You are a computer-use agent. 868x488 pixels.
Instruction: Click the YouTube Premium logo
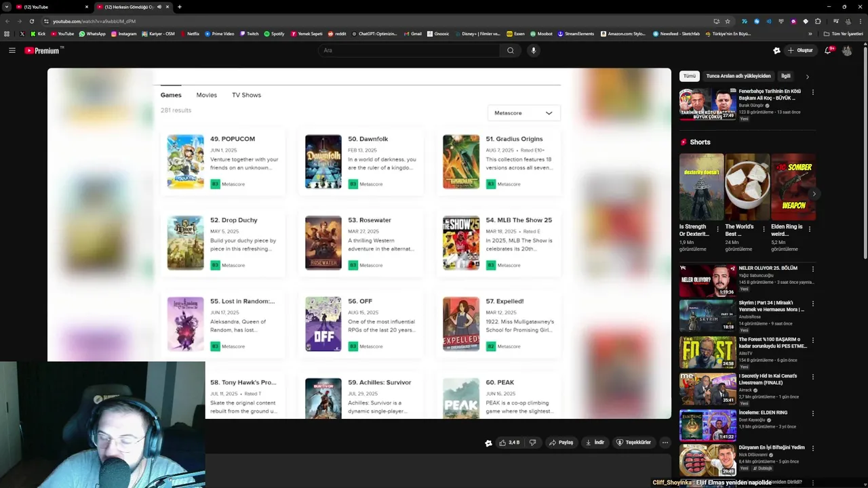43,50
